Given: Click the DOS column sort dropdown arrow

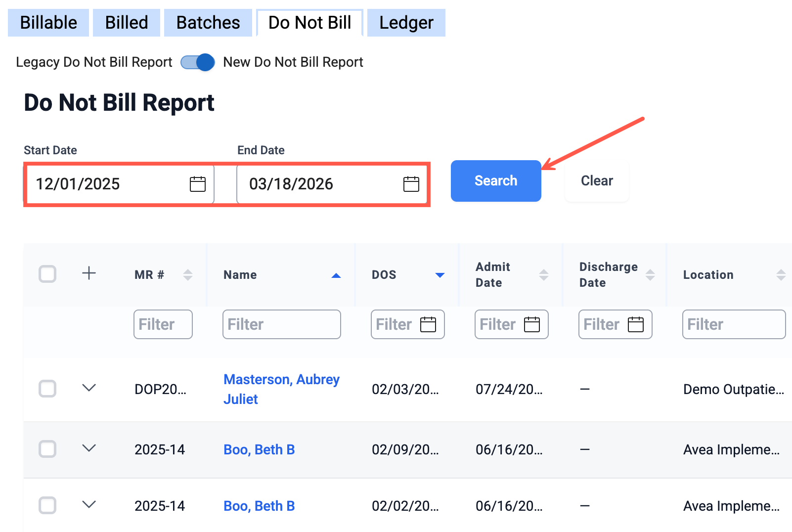Looking at the screenshot, I should 440,275.
